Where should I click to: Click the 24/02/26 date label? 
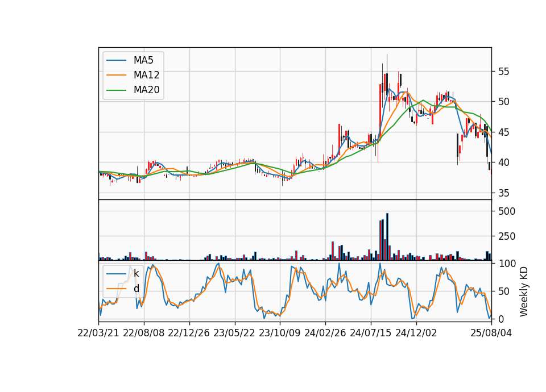click(325, 333)
